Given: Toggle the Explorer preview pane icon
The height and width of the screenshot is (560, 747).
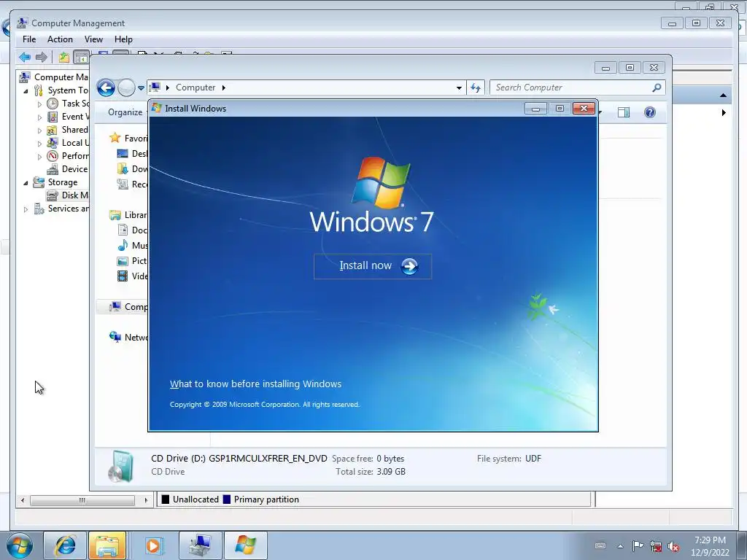Looking at the screenshot, I should click(624, 112).
